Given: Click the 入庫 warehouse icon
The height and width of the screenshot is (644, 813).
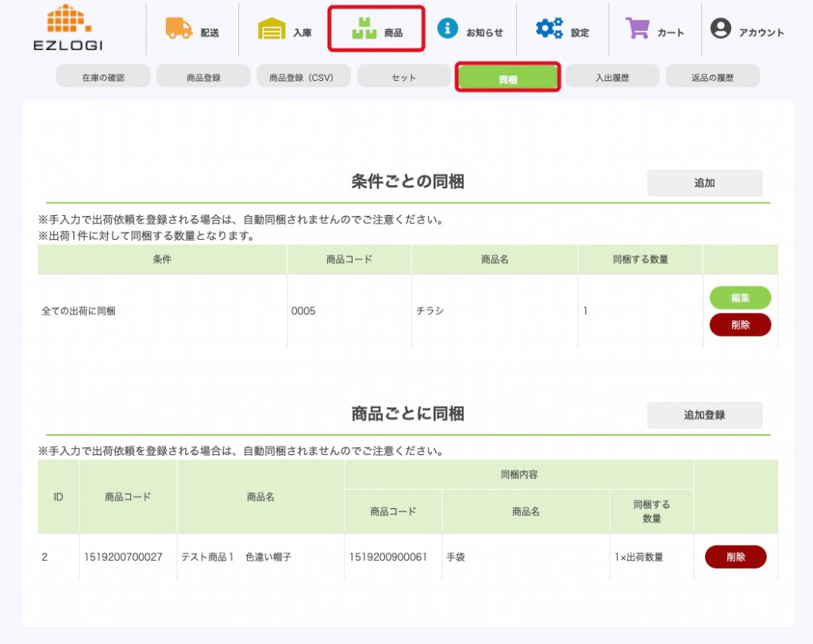Looking at the screenshot, I should coord(272,29).
